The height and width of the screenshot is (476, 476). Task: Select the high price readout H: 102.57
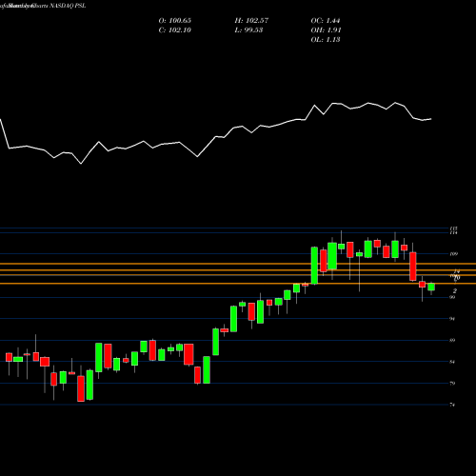coord(251,21)
